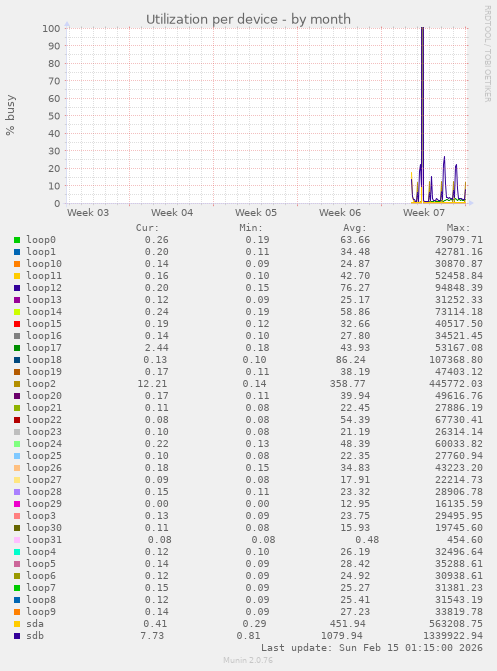Select the loop28 legend label
The height and width of the screenshot is (671, 497).
(x=44, y=492)
